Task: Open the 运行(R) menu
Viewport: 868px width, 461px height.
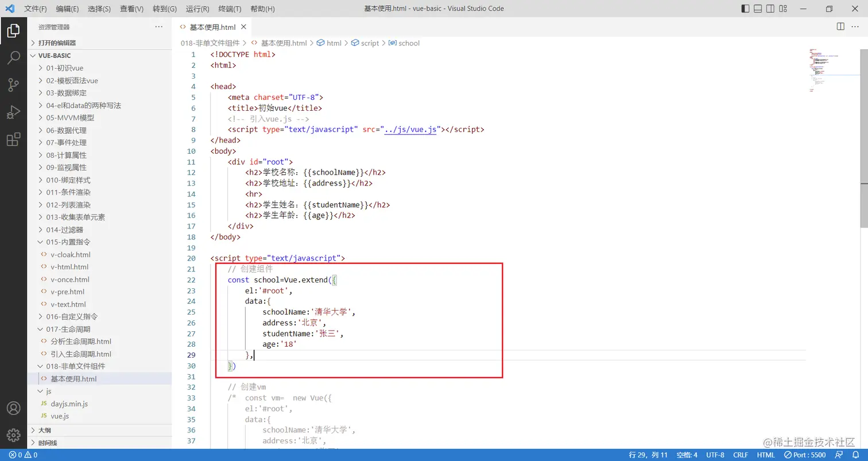Action: [x=197, y=9]
